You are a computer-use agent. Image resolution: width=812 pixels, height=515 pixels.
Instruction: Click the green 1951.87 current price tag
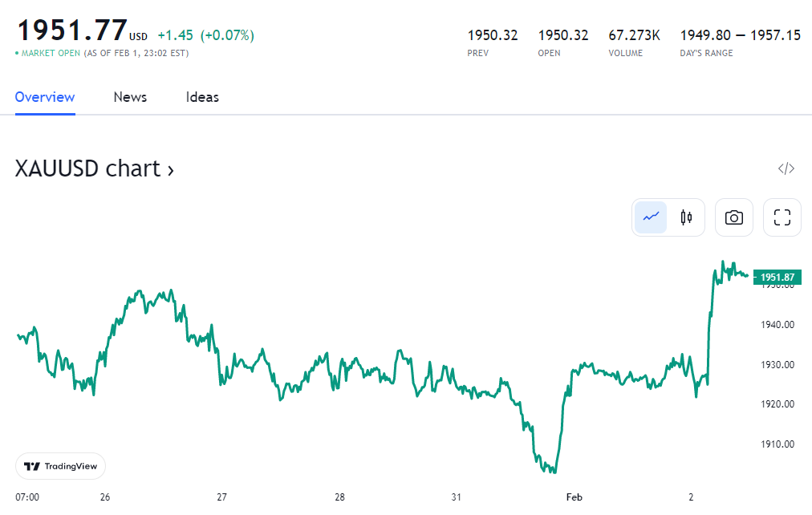tap(777, 278)
